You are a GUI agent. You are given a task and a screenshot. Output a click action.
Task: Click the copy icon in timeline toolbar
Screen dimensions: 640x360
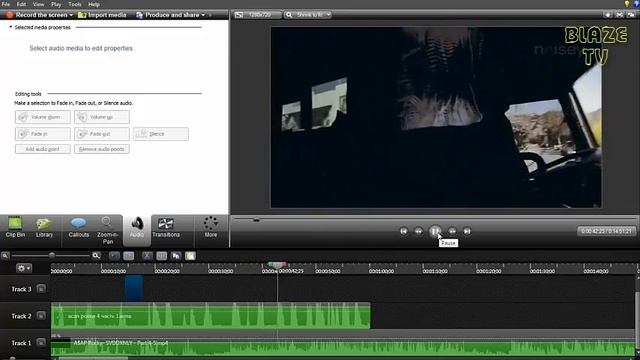pyautogui.click(x=176, y=256)
